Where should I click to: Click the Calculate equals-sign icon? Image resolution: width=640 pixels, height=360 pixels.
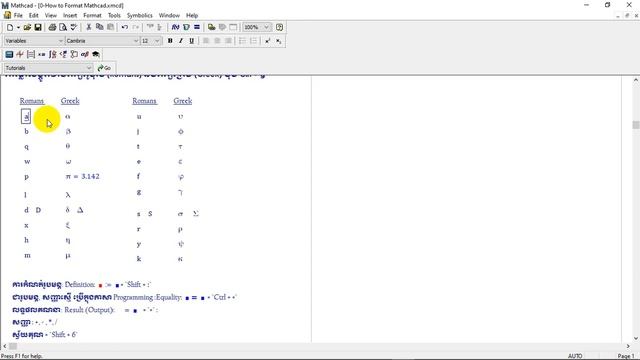click(197, 27)
